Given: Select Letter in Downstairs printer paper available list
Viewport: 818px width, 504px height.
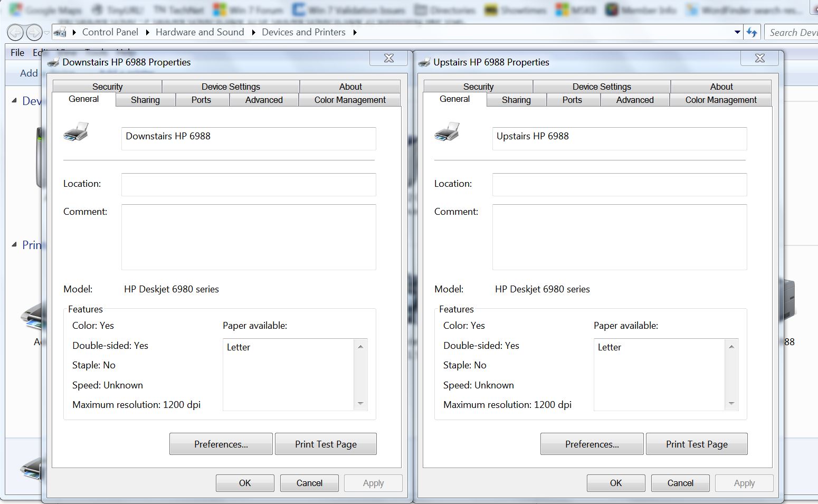Looking at the screenshot, I should pos(239,347).
